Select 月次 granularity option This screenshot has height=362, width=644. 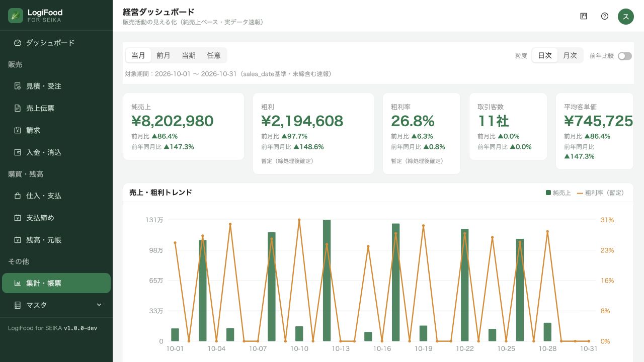(570, 55)
